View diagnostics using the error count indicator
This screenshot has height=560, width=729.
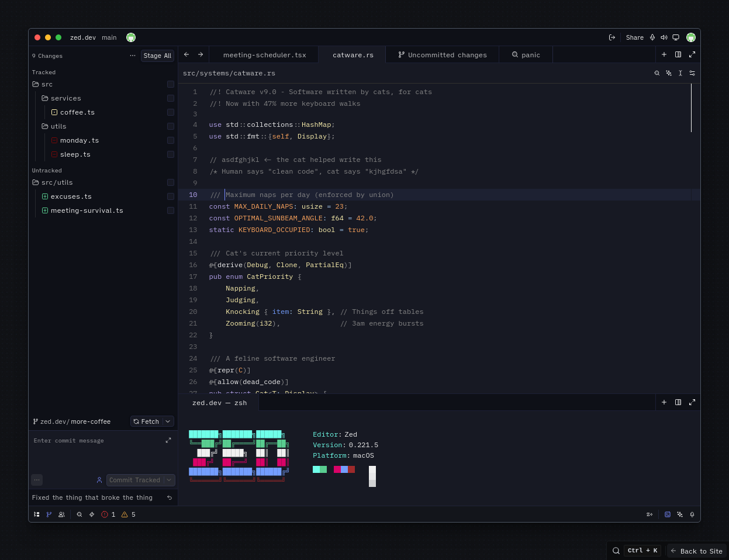point(108,514)
